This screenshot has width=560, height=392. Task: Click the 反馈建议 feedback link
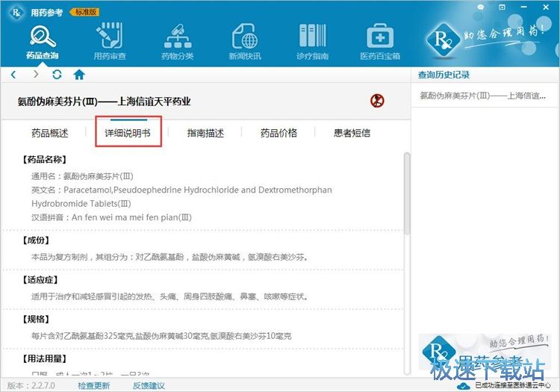click(x=149, y=386)
